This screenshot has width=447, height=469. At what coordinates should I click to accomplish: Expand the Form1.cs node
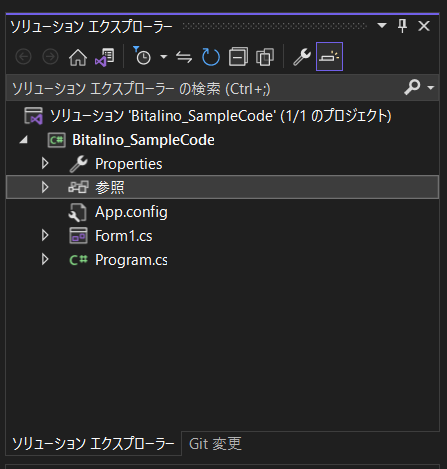click(45, 235)
